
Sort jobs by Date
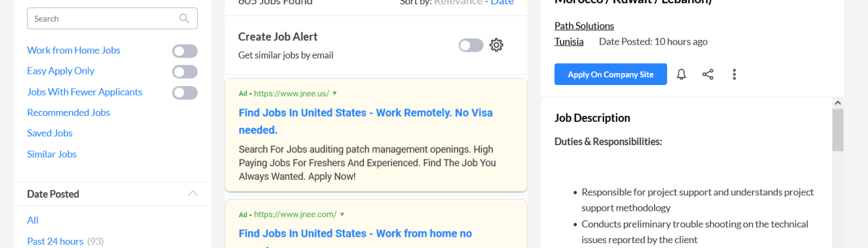(502, 2)
